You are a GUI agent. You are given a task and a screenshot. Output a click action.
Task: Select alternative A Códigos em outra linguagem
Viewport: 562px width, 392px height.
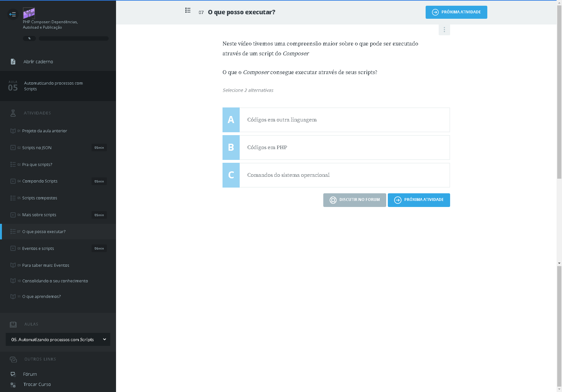point(336,120)
